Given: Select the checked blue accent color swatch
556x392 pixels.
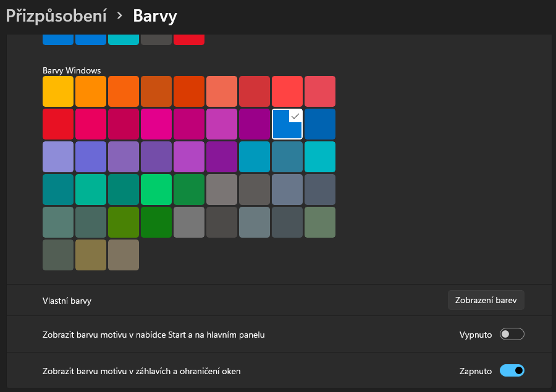Looking at the screenshot, I should (x=287, y=124).
